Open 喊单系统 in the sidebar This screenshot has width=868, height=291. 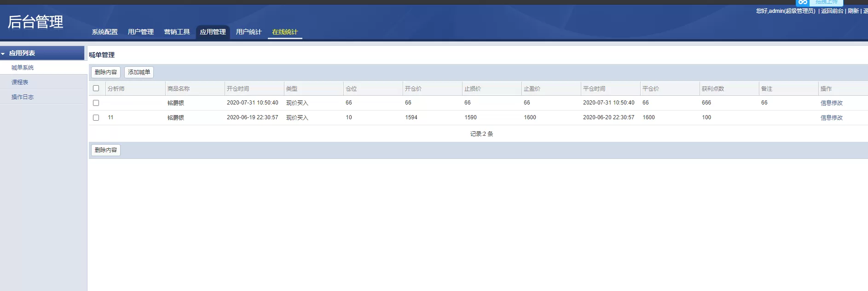23,68
